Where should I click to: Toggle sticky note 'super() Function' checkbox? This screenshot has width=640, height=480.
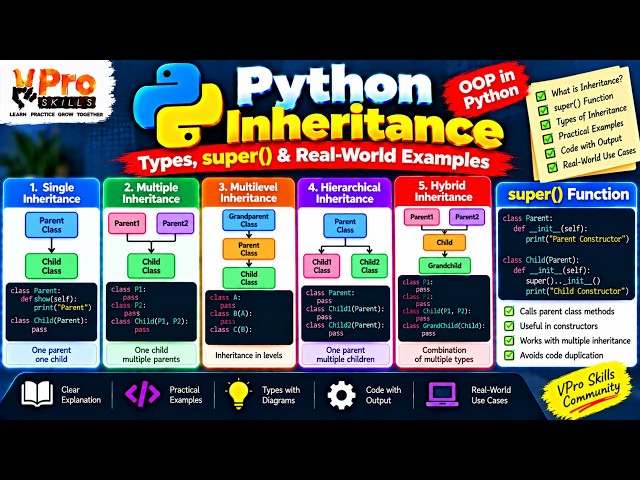543,110
